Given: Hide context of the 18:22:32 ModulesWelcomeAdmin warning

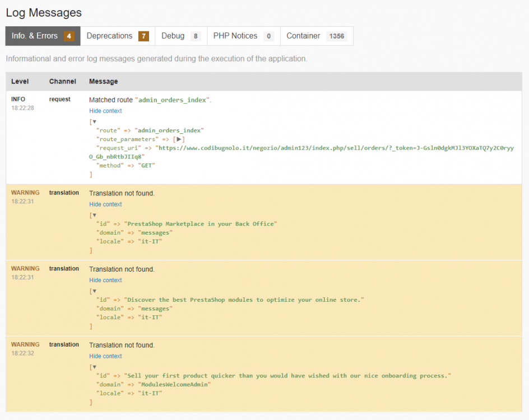Looking at the screenshot, I should point(105,356).
